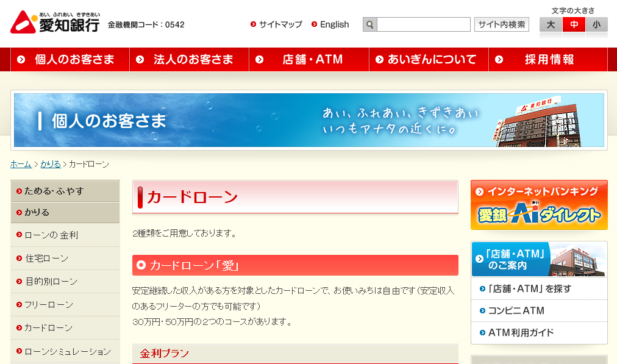Image resolution: width=617 pixels, height=364 pixels.
Task: Click the arrow icon in 店舗・ATM nav tab
Action: (x=259, y=59)
